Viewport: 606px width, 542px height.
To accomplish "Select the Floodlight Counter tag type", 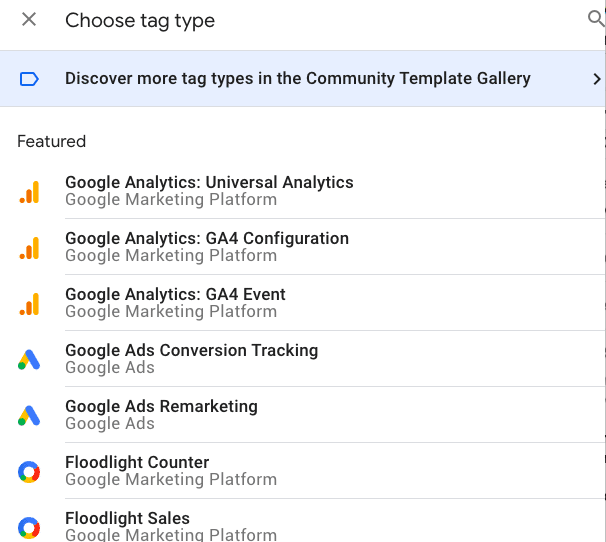I will point(137,463).
